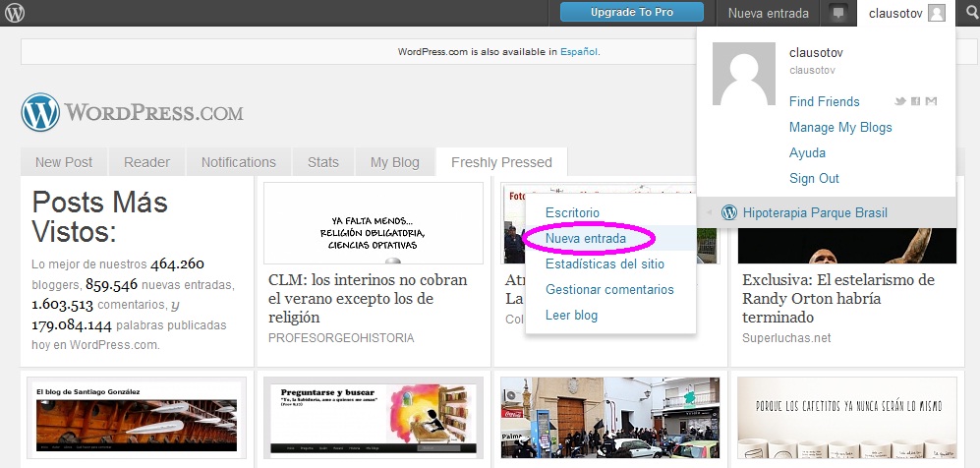Choose Escritorio from the flyout menu
Viewport: 980px width, 468px height.
pos(572,212)
